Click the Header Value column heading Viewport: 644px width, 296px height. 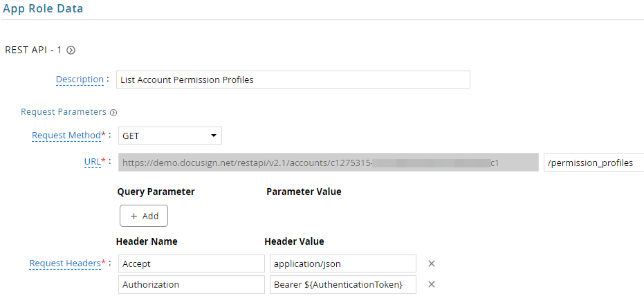click(295, 241)
